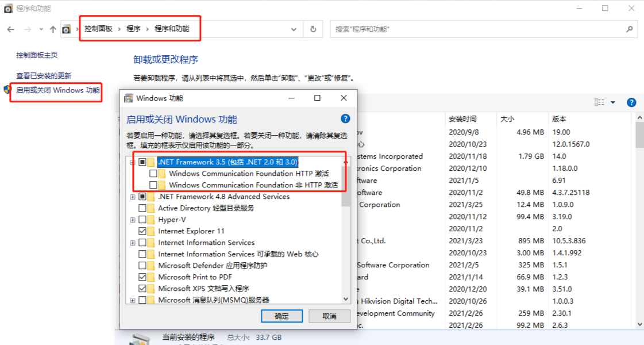Click the Back navigation arrow
Image resolution: width=644 pixels, height=345 pixels.
[x=11, y=29]
